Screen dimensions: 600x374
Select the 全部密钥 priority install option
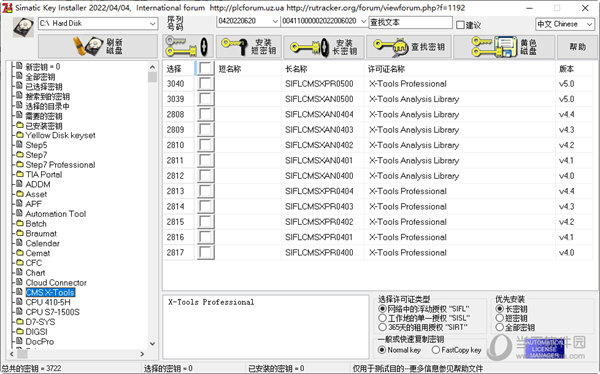pos(499,327)
